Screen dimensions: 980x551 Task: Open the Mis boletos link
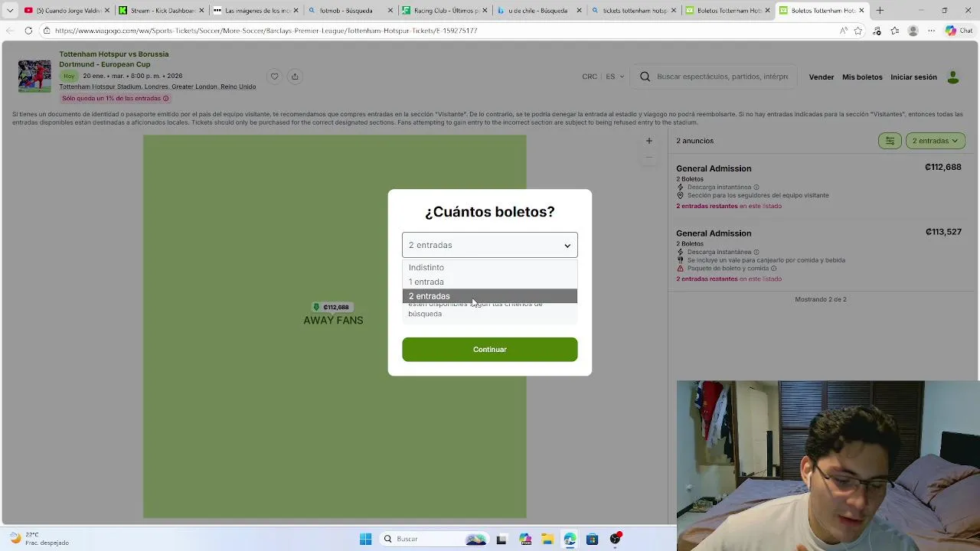click(862, 77)
